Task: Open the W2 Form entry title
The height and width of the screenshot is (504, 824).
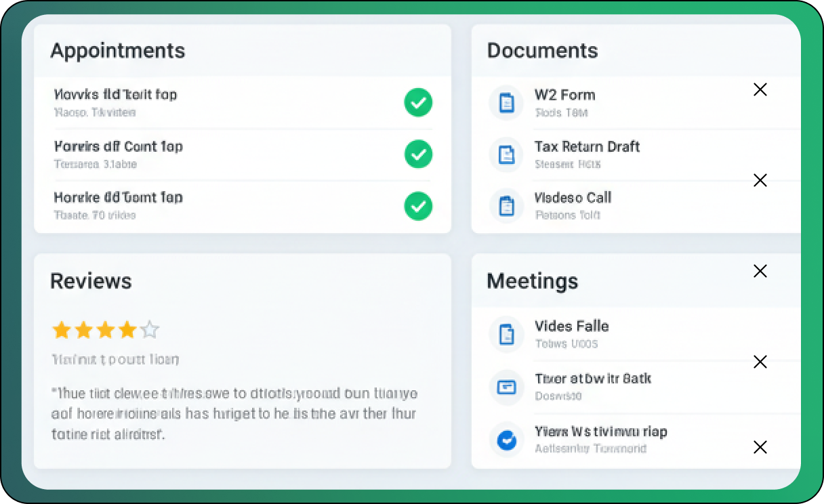Action: [564, 95]
